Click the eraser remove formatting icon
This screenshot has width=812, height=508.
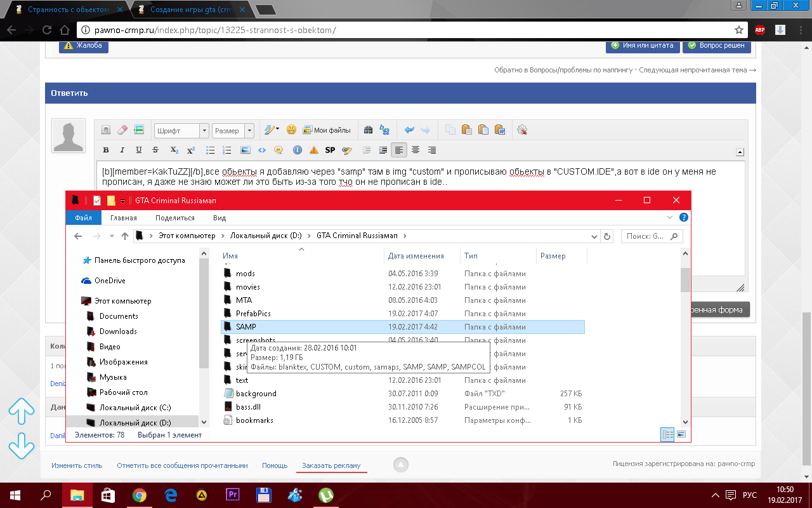click(x=123, y=130)
